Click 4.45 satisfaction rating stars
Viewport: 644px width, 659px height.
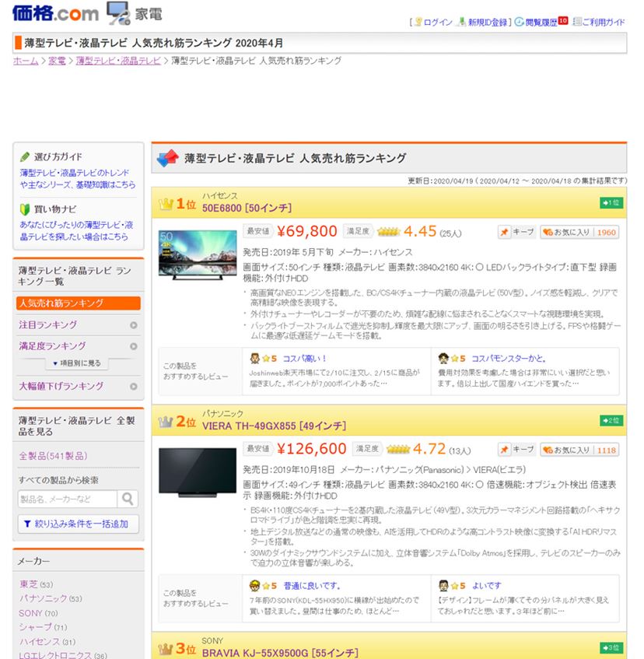click(389, 232)
